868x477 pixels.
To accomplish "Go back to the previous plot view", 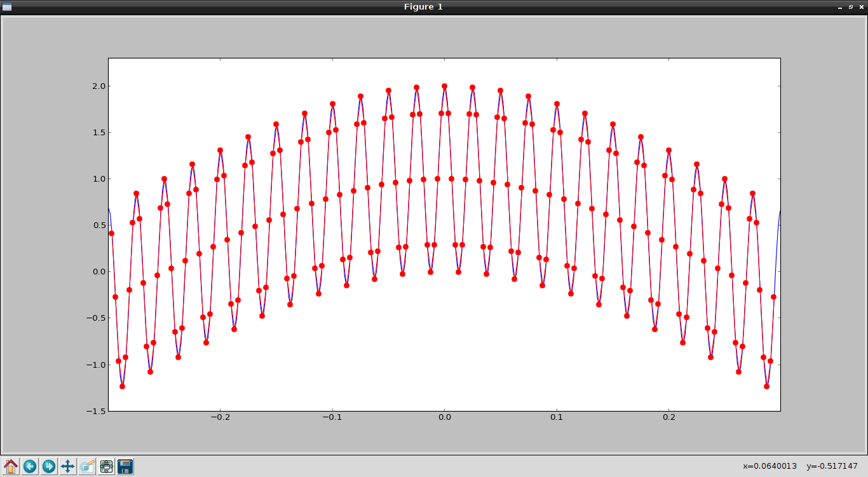I will [x=30, y=466].
